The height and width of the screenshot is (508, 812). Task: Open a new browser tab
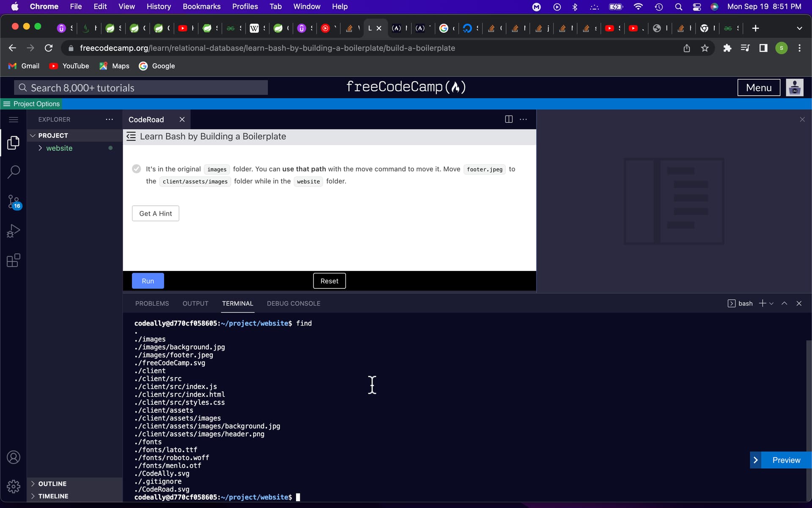(755, 28)
